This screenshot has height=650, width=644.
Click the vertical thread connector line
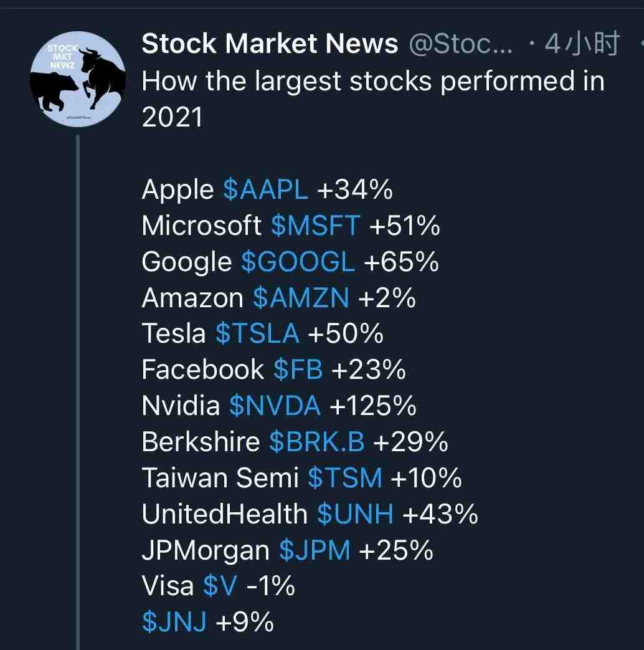click(x=77, y=392)
